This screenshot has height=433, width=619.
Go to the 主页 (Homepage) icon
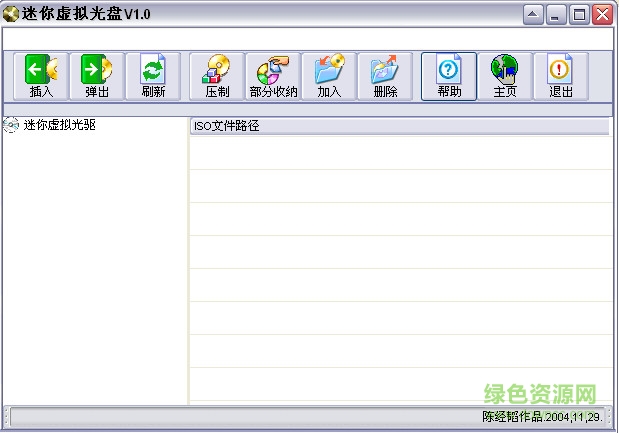[x=505, y=76]
